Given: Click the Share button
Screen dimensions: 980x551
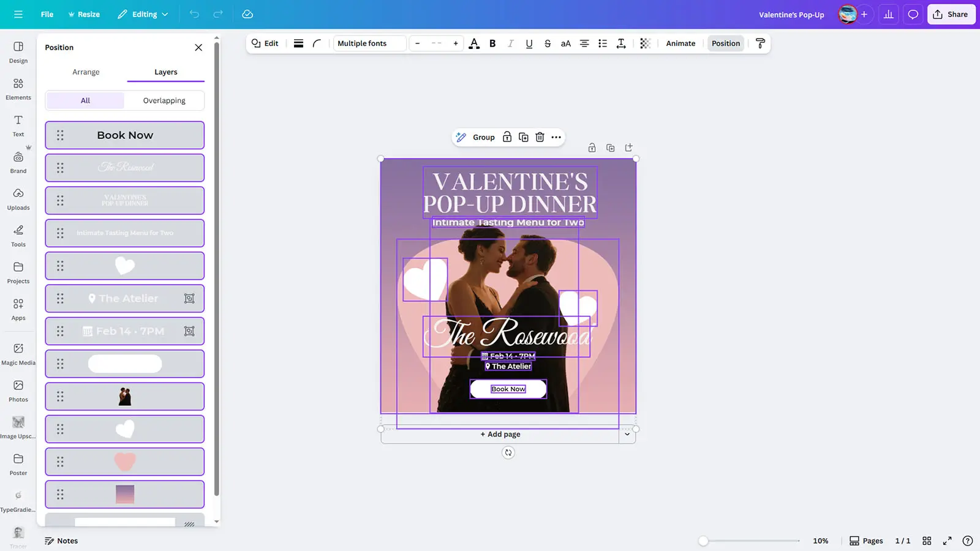Looking at the screenshot, I should (x=951, y=14).
